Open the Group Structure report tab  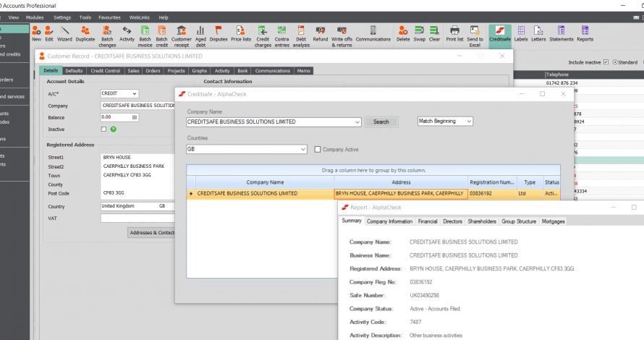click(x=519, y=221)
